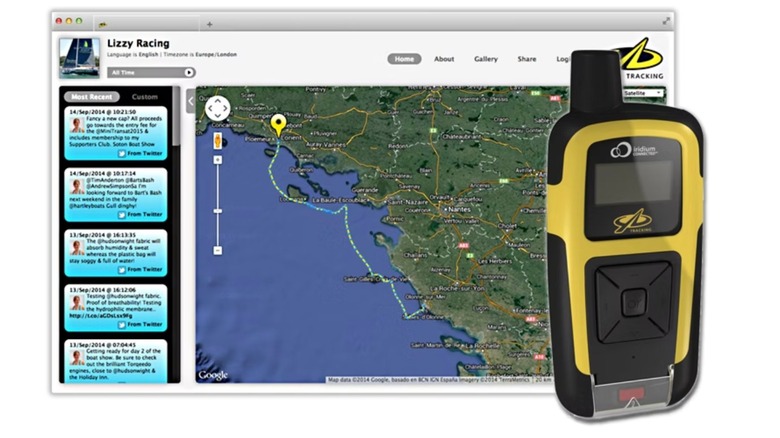780x438 pixels.
Task: Click the 13/Sep/2014 @ 07:04:45 timestamp
Action: [102, 344]
